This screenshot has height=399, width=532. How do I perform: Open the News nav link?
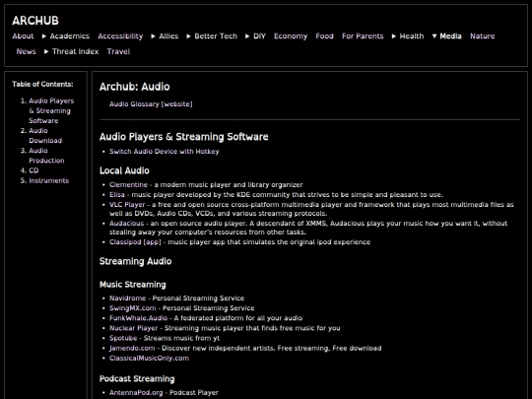(x=27, y=51)
